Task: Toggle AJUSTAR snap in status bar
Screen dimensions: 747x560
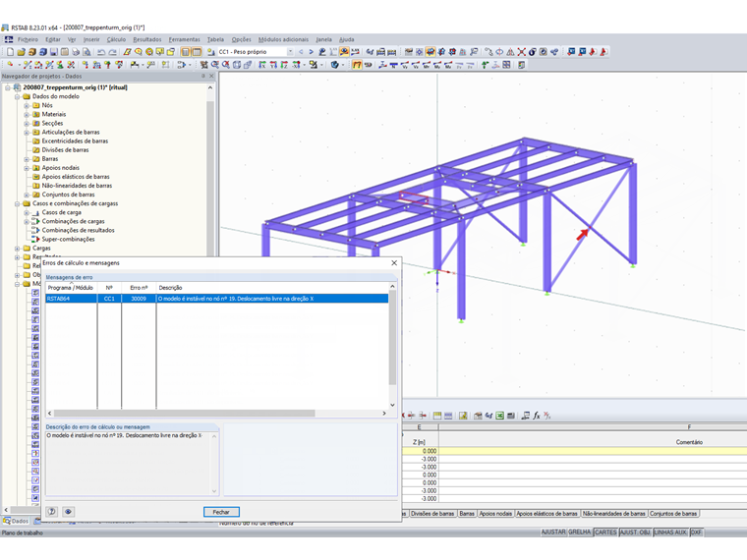Action: point(553,532)
